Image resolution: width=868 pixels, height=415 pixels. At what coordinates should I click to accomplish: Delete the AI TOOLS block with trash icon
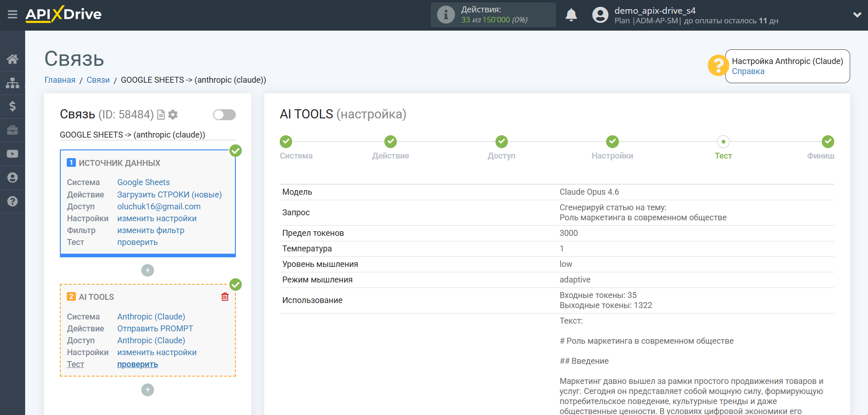click(x=225, y=297)
